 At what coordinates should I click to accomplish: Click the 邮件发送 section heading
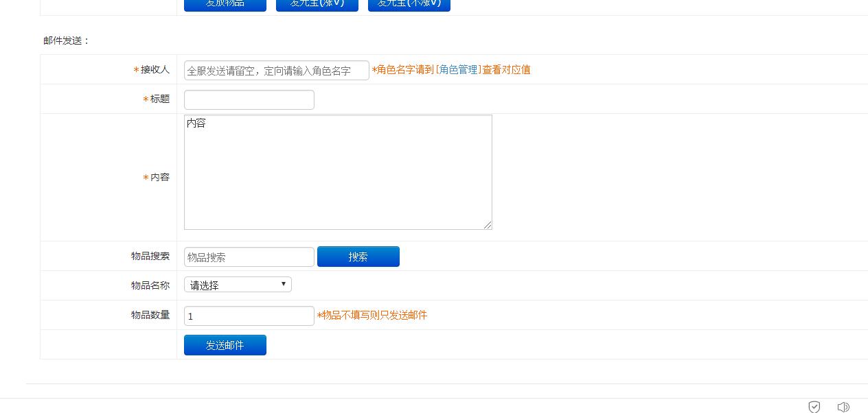tap(67, 40)
